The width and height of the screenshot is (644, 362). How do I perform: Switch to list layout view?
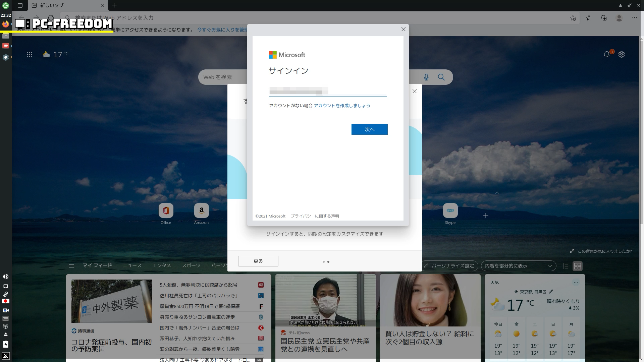[x=566, y=266]
